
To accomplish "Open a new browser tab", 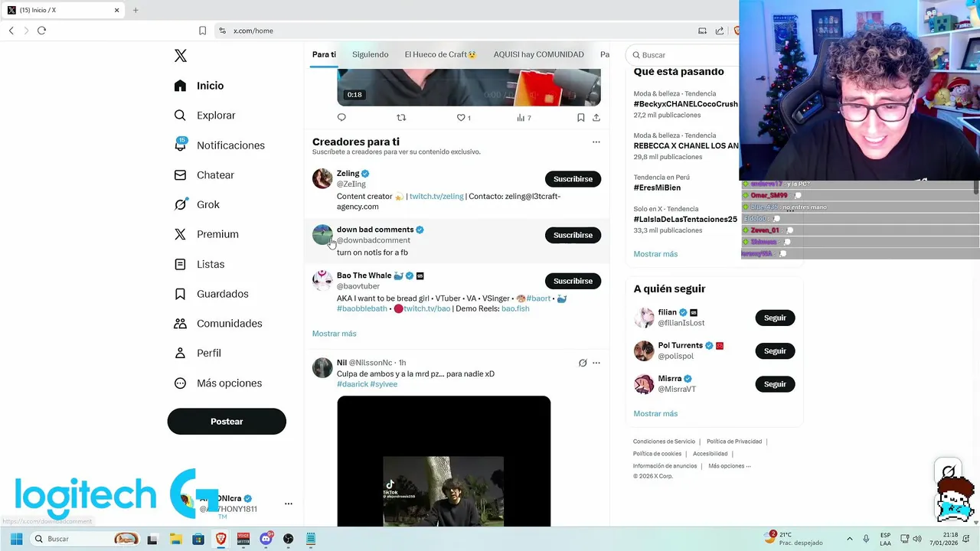I will 136,10.
